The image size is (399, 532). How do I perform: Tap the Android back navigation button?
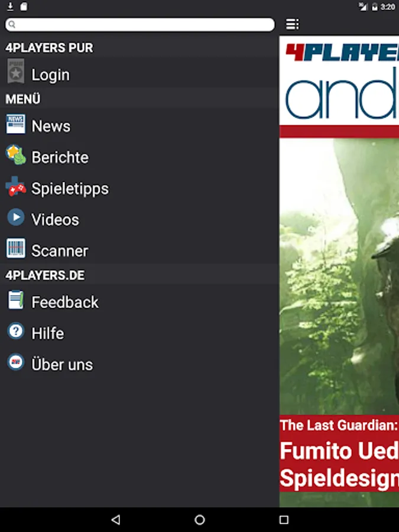tap(116, 520)
